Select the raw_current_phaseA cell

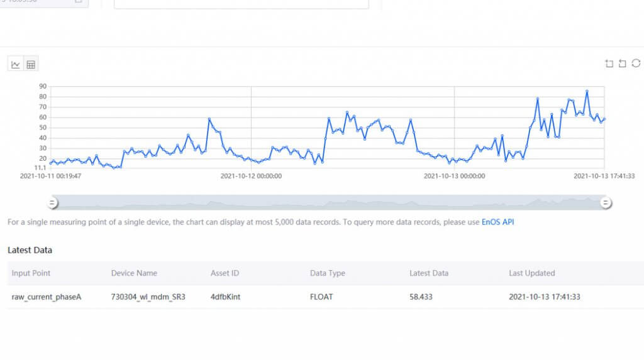click(47, 297)
